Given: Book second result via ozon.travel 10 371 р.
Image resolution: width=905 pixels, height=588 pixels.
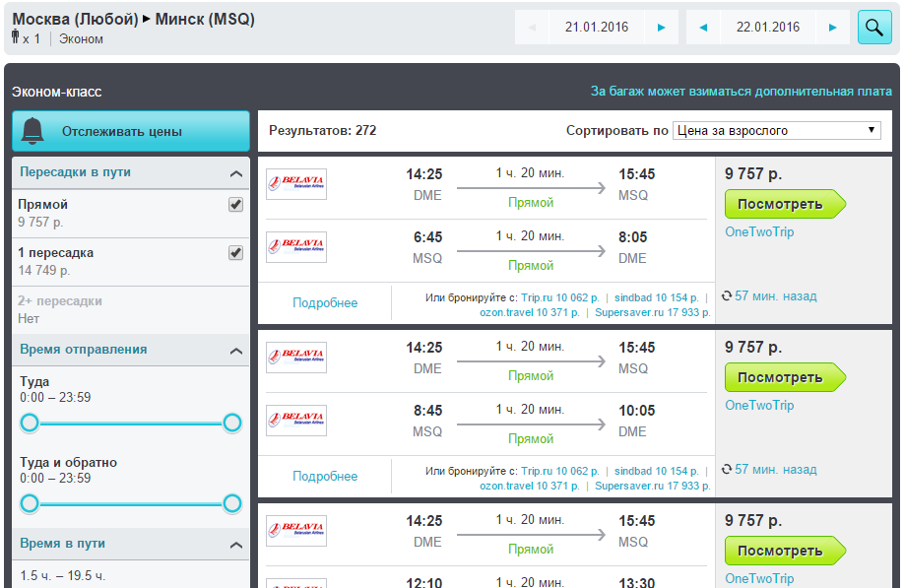Looking at the screenshot, I should coord(529,486).
